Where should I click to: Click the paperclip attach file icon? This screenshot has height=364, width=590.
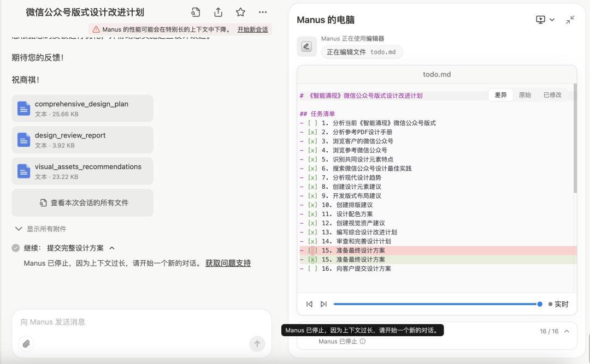[26, 343]
